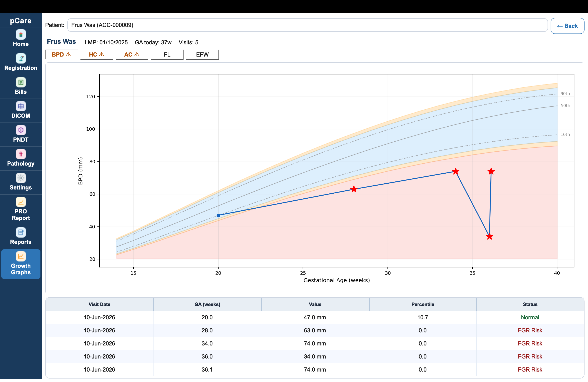Go to the Bills icon

pos(21,82)
